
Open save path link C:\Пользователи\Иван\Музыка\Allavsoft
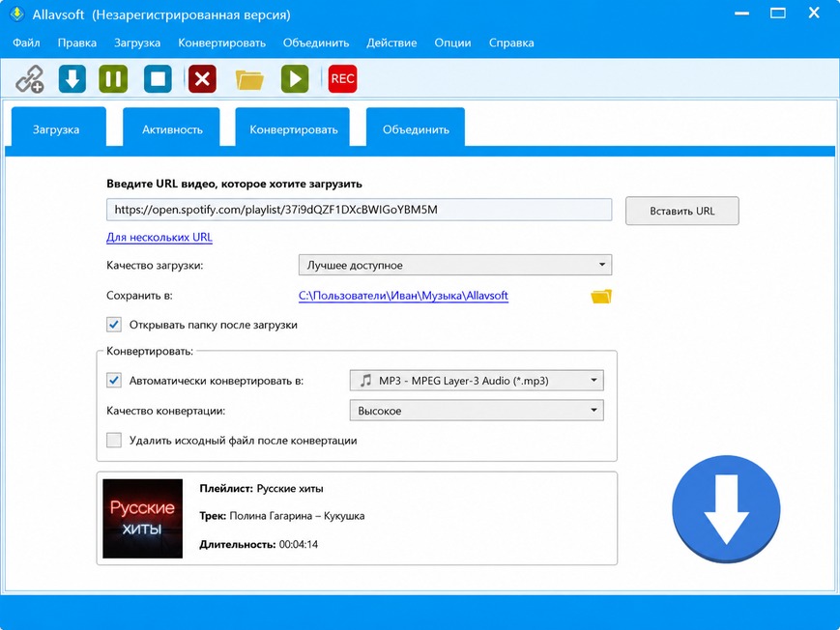[403, 296]
